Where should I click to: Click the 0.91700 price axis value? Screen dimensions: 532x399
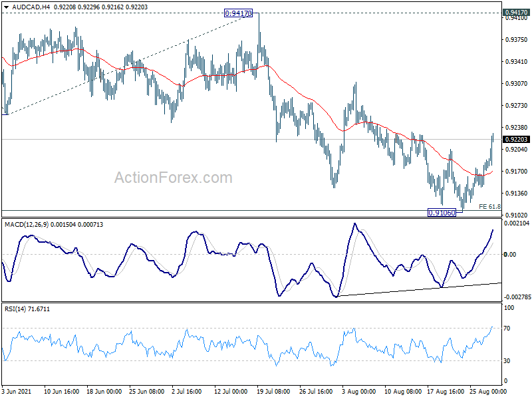tap(517, 172)
